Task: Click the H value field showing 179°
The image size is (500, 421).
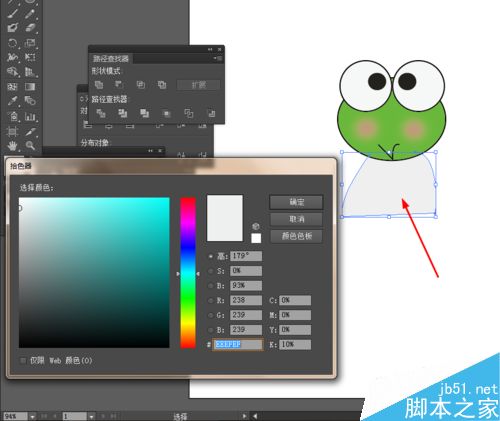Action: click(x=246, y=256)
